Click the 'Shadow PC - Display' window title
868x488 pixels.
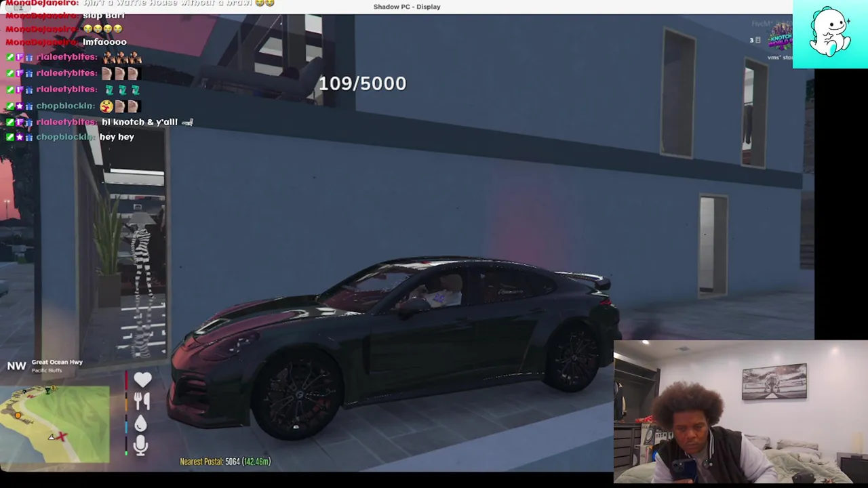tap(407, 7)
